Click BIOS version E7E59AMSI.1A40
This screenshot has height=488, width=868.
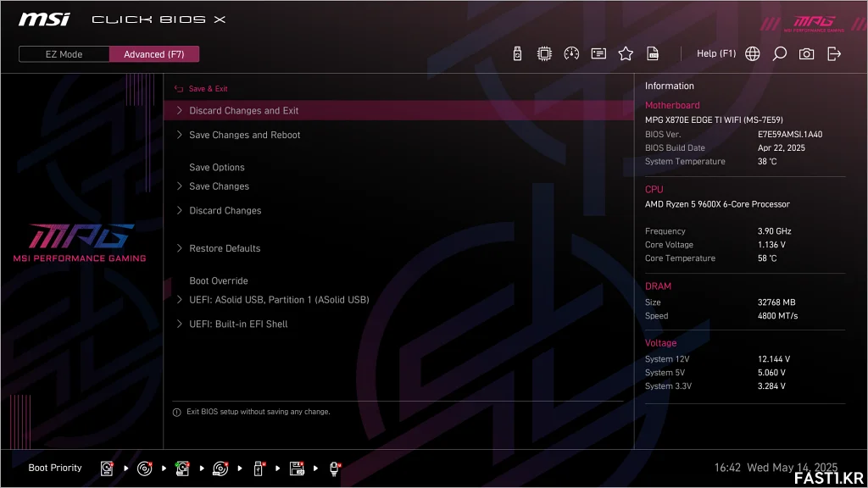point(790,135)
